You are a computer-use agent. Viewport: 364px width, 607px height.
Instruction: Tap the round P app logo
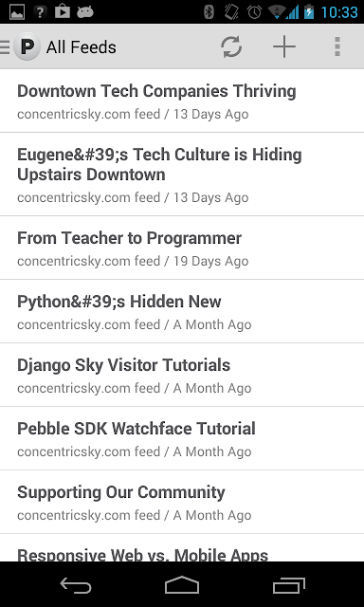click(x=27, y=46)
